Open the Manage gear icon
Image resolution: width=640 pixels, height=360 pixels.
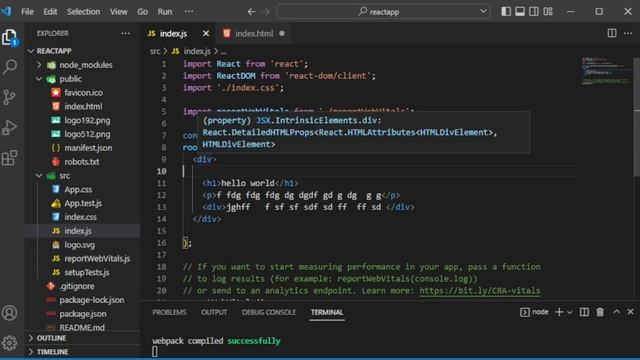pyautogui.click(x=9, y=343)
